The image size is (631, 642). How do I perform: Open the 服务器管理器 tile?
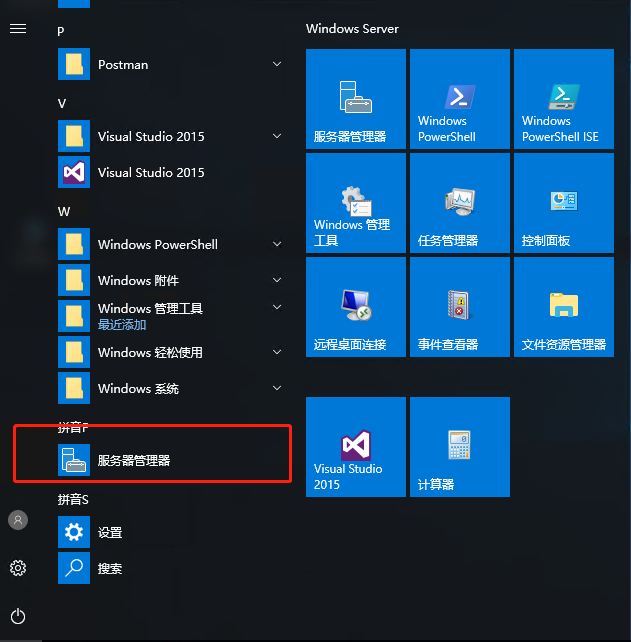click(x=356, y=99)
